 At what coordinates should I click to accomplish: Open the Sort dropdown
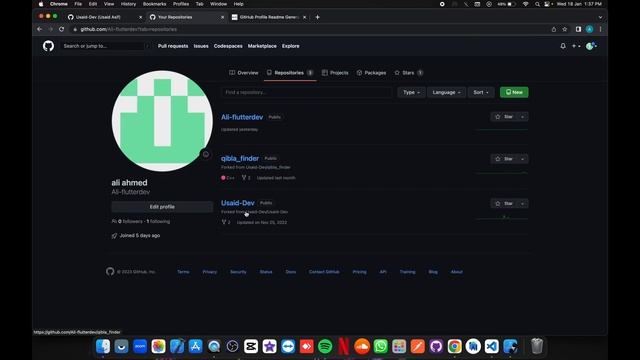click(481, 92)
